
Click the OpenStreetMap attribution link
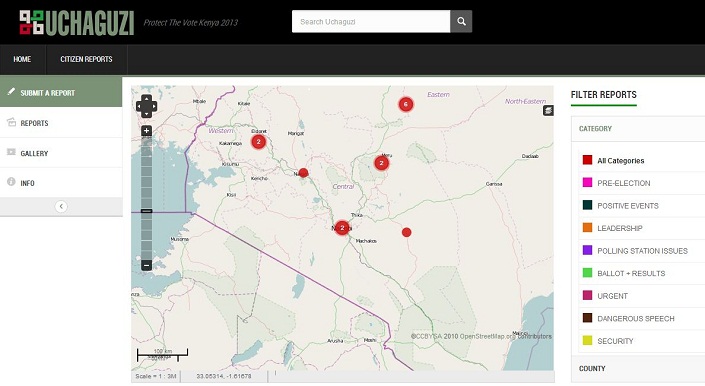(481, 336)
